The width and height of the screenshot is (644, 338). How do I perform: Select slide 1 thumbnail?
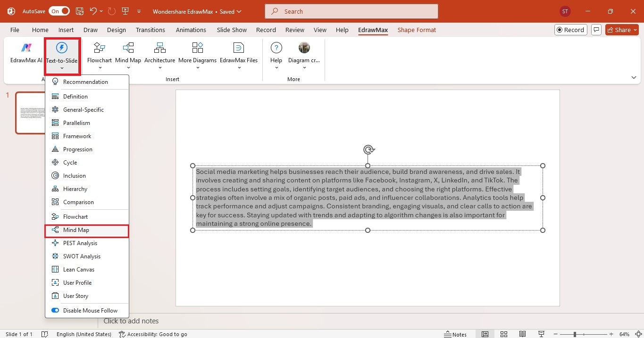(31, 113)
